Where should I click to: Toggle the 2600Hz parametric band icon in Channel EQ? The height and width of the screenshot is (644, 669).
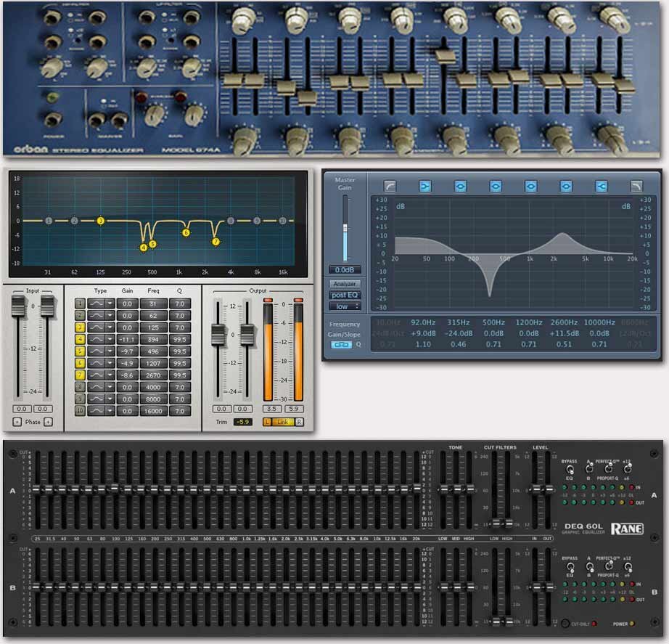pyautogui.click(x=566, y=186)
